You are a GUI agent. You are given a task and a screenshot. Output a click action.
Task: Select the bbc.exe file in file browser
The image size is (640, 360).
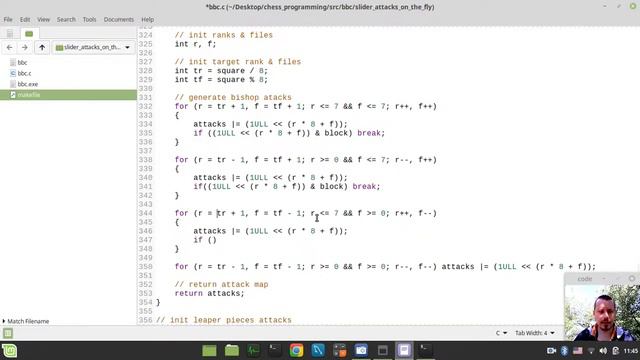click(x=28, y=84)
